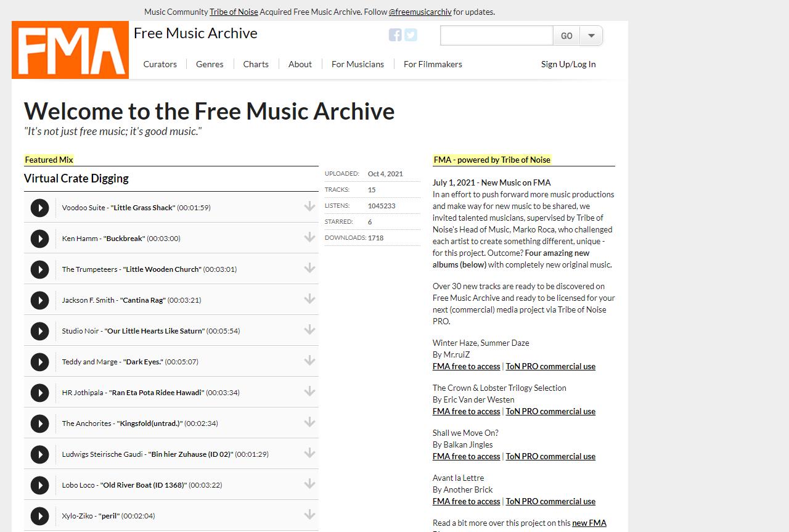This screenshot has height=532, width=789.
Task: Open the About menu
Action: click(300, 64)
